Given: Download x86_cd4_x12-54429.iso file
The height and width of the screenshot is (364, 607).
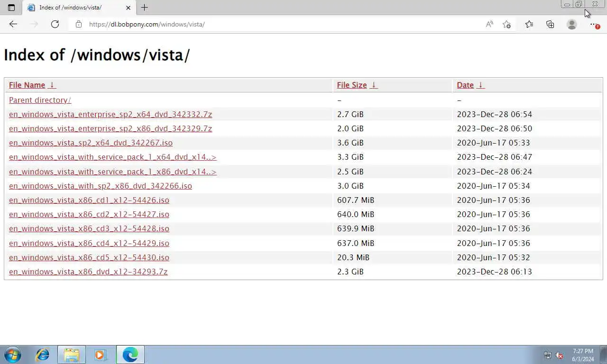Looking at the screenshot, I should (x=89, y=243).
